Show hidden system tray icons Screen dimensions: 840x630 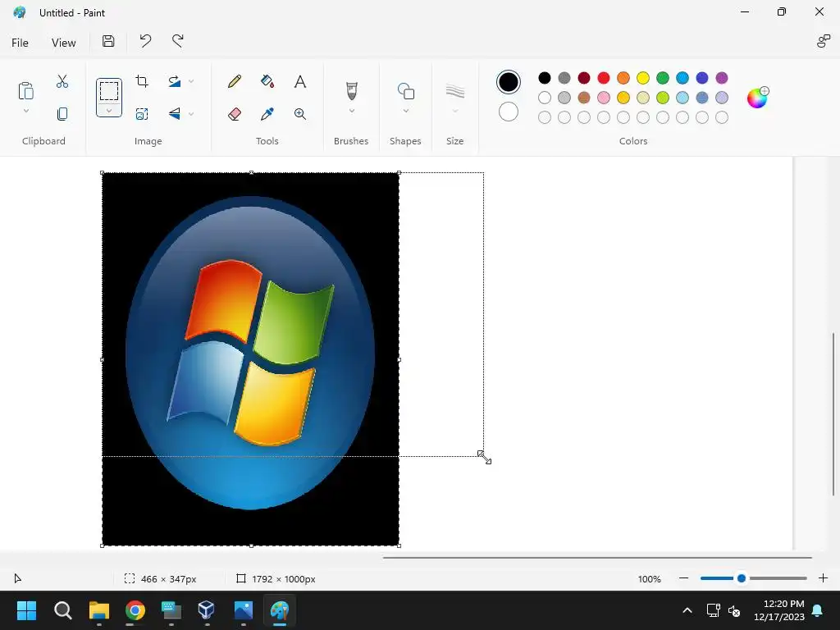687,610
